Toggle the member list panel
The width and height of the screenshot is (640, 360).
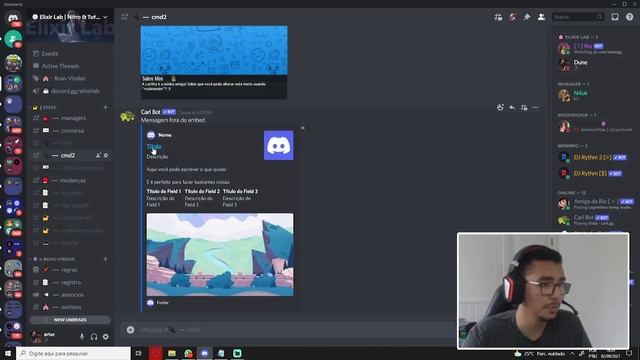tap(541, 17)
